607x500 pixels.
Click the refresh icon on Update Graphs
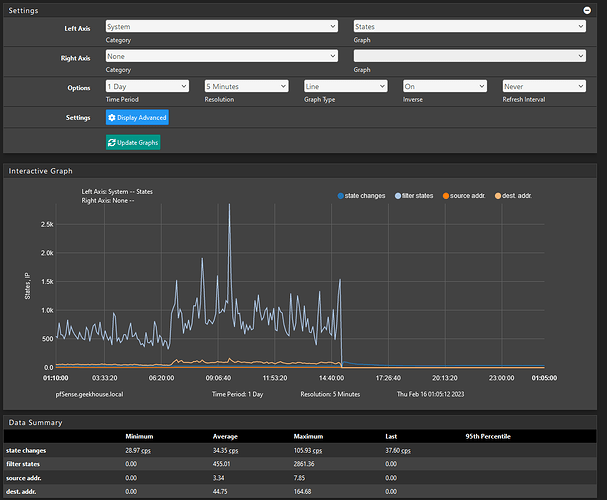(113, 143)
